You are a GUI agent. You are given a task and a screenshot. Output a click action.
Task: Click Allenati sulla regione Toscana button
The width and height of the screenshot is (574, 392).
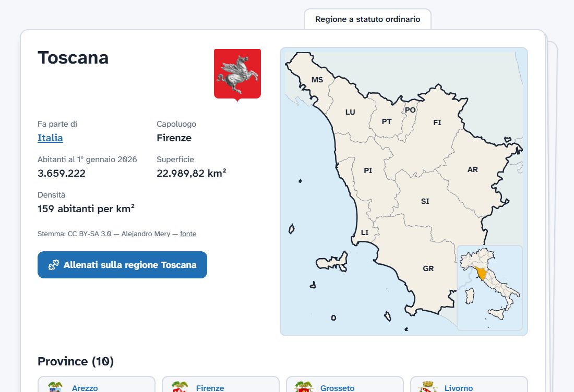(x=122, y=265)
